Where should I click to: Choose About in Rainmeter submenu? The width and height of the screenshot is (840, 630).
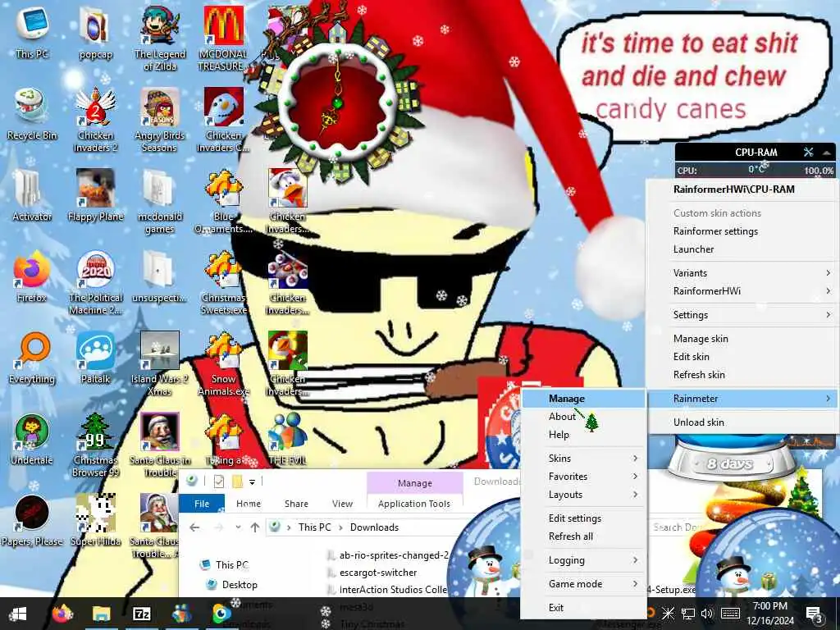click(x=583, y=416)
